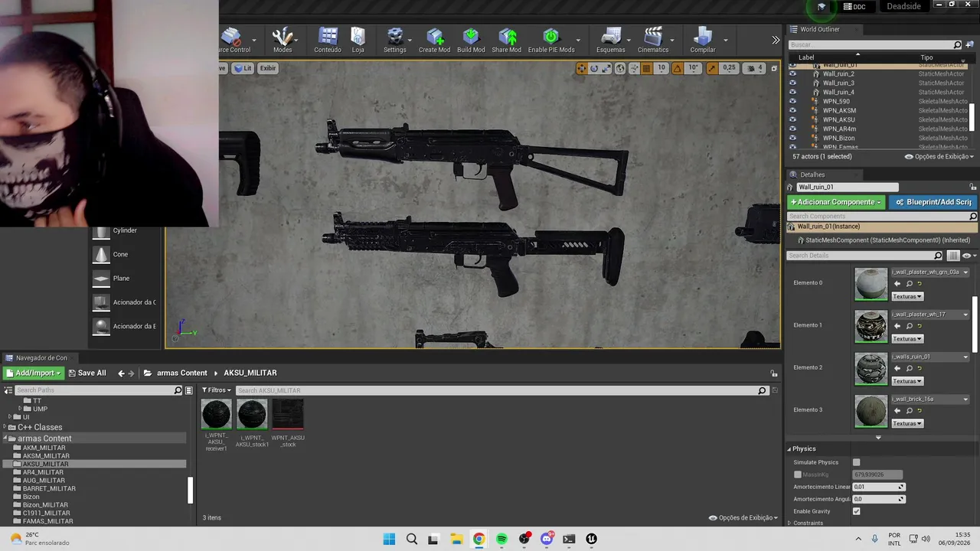
Task: Open the Loja marketplace icon
Action: (x=358, y=40)
